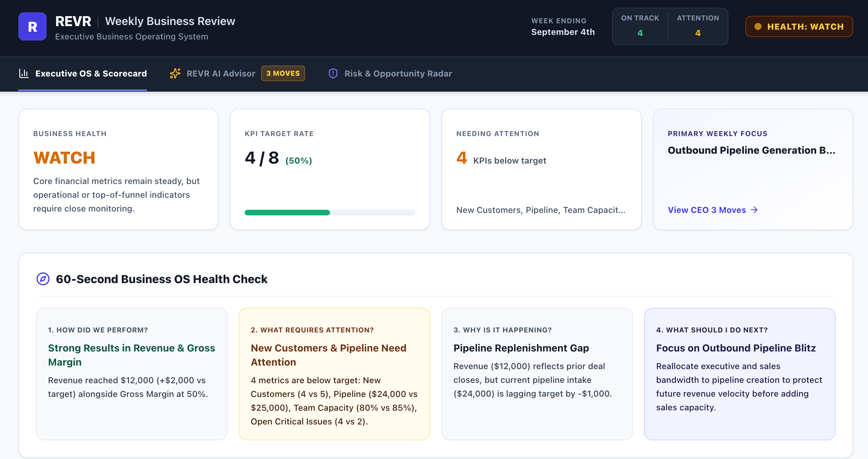868x459 pixels.
Task: Click the 3 MOVES badge
Action: pos(283,73)
